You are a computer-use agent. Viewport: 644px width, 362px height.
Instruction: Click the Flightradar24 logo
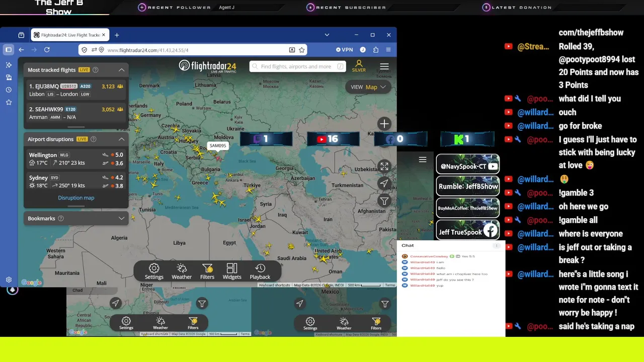[208, 66]
